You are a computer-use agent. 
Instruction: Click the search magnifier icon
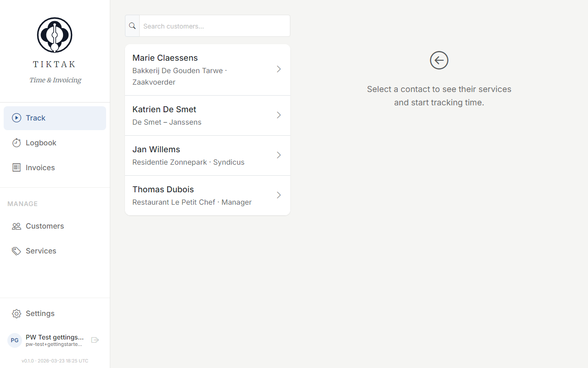point(132,26)
